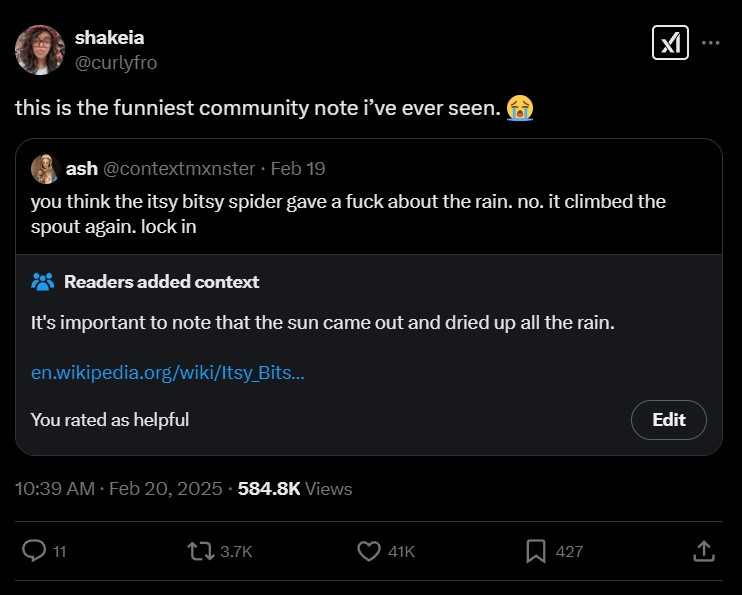Like the post with the heart icon
742x595 pixels.
(369, 551)
